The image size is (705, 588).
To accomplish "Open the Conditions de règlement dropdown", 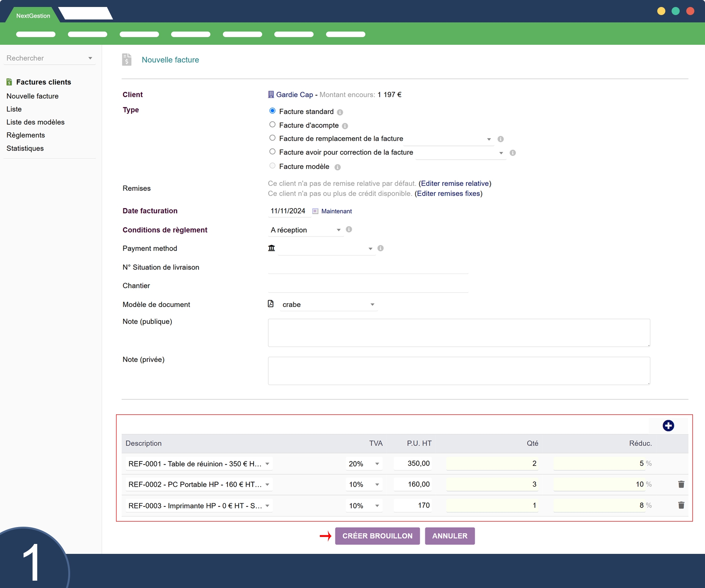I will click(305, 230).
